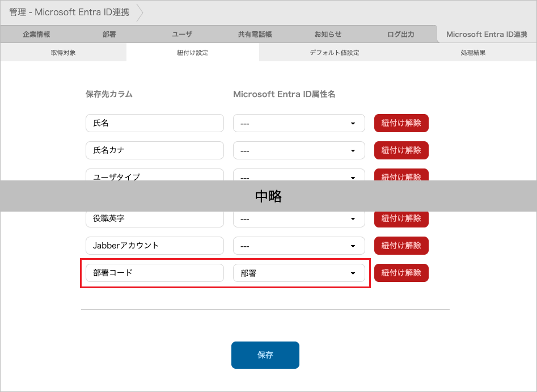Open the attribute dropdown next to 役職英字
This screenshot has width=537, height=392.
pos(299,218)
